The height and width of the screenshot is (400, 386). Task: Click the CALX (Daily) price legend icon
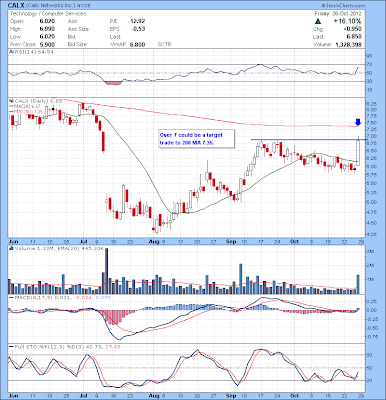[x=10, y=100]
